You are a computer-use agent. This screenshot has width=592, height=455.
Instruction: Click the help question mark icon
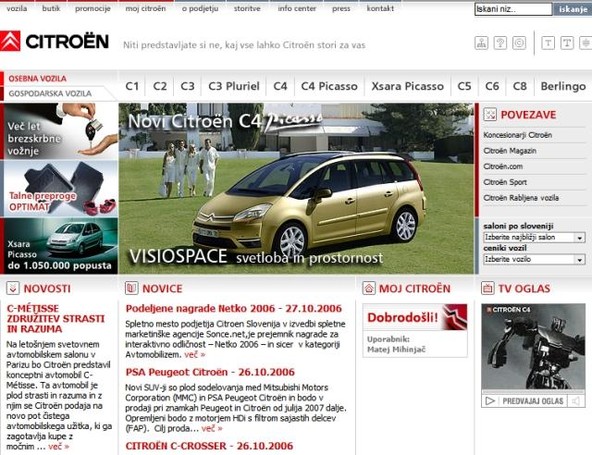coord(500,43)
